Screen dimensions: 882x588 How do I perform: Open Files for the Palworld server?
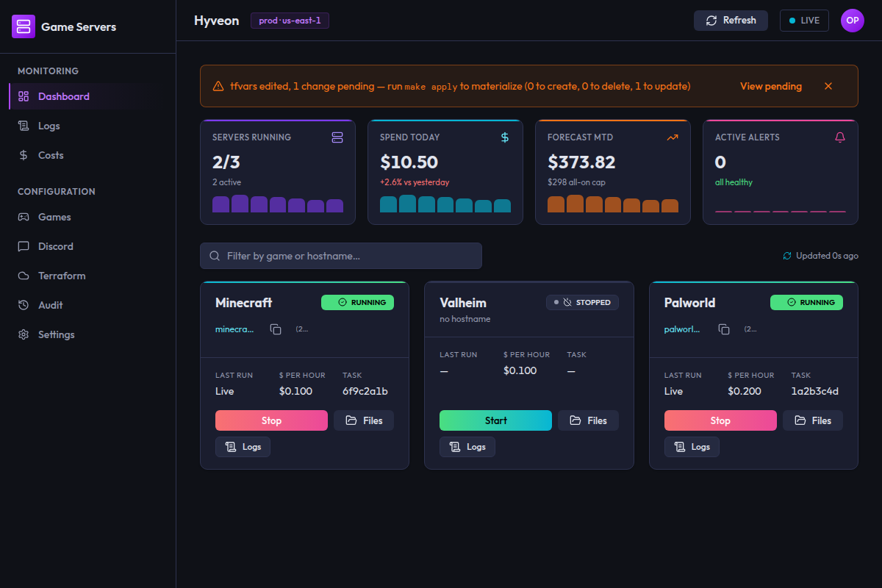813,420
